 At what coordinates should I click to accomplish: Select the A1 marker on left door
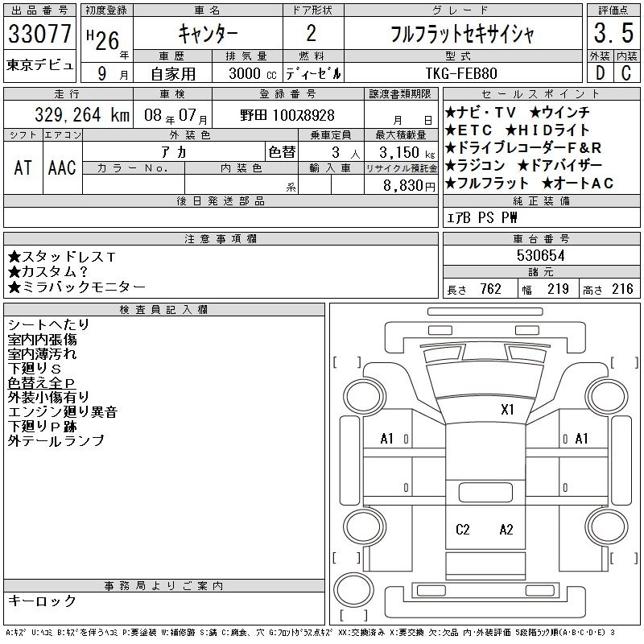click(x=387, y=439)
